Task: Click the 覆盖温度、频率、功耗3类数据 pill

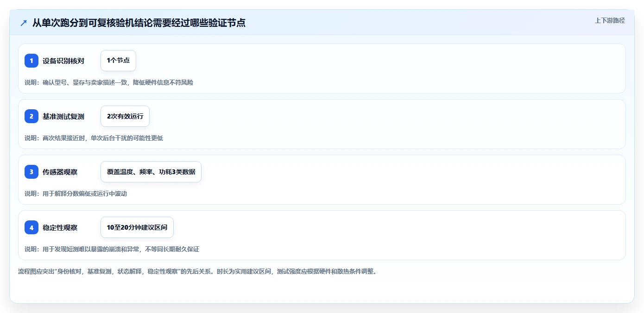Action: click(x=151, y=172)
